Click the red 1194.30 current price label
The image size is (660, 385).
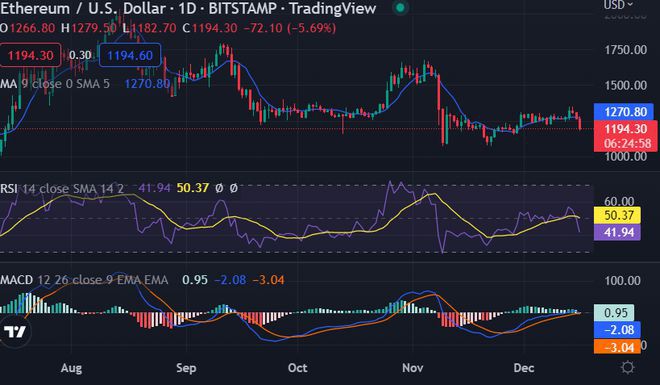(x=625, y=128)
